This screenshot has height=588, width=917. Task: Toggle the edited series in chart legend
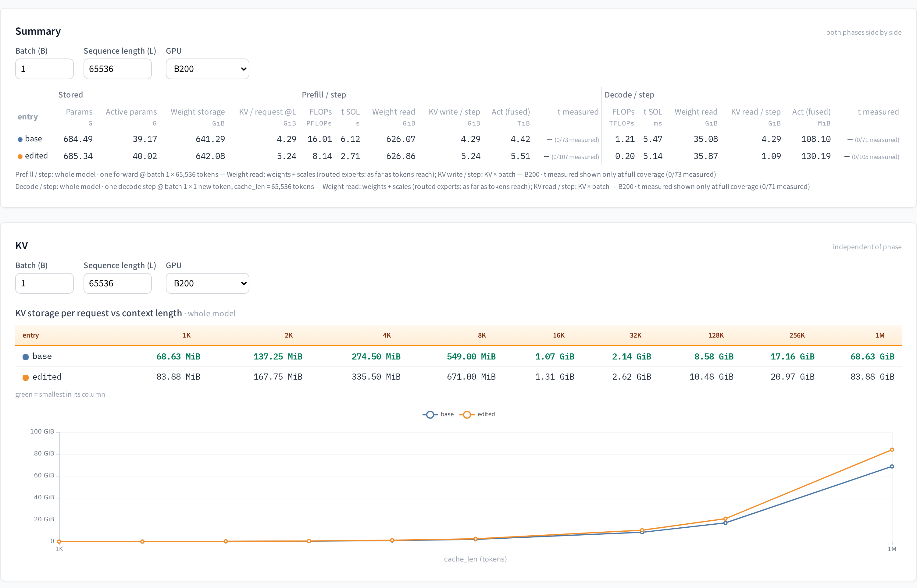pyautogui.click(x=477, y=414)
